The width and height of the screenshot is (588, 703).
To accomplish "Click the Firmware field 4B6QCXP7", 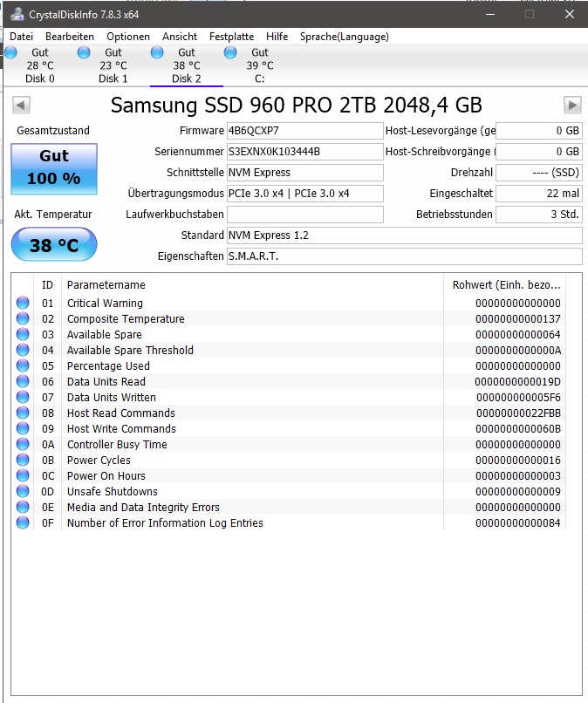I will pyautogui.click(x=305, y=131).
